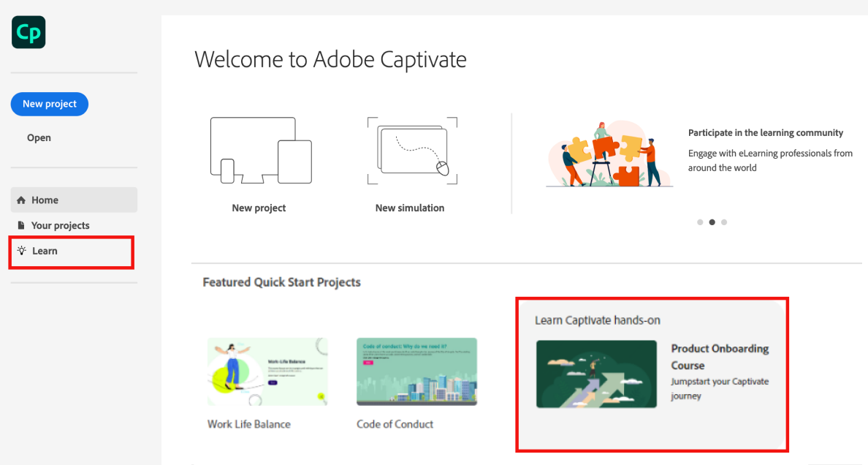Navigate to Your projects
The width and height of the screenshot is (868, 465).
click(60, 225)
